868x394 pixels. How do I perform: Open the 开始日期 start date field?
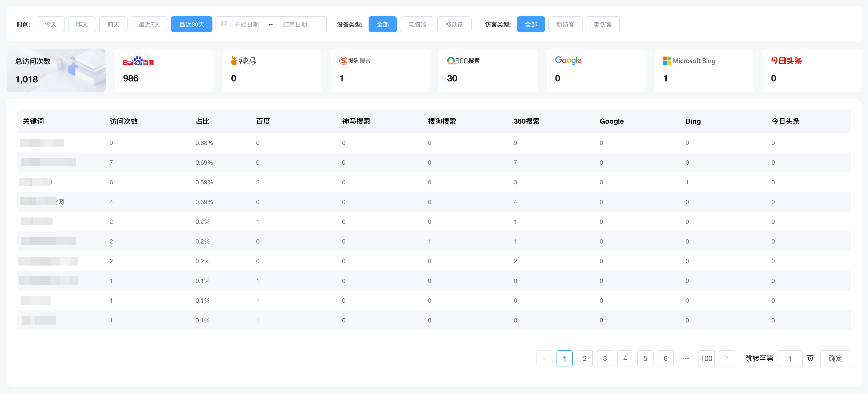click(x=247, y=24)
